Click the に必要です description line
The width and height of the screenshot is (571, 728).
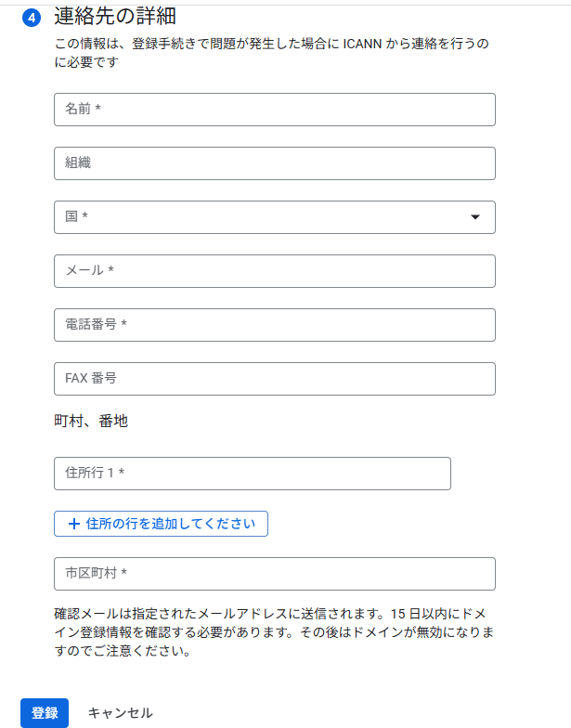(86, 62)
